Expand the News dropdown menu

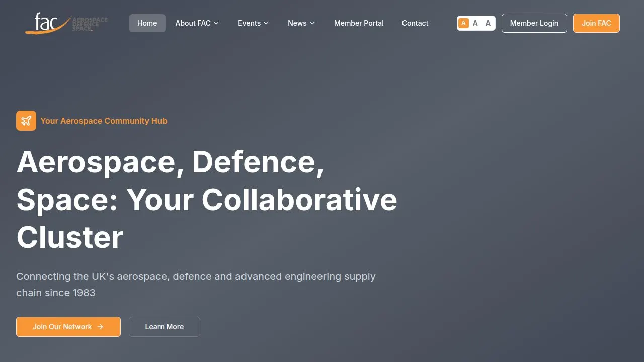(301, 23)
